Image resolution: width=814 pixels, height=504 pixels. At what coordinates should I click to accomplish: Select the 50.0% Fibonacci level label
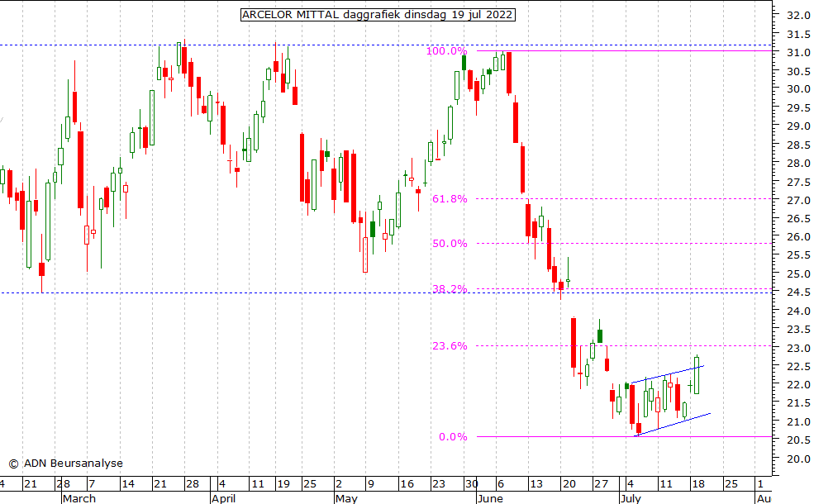450,244
